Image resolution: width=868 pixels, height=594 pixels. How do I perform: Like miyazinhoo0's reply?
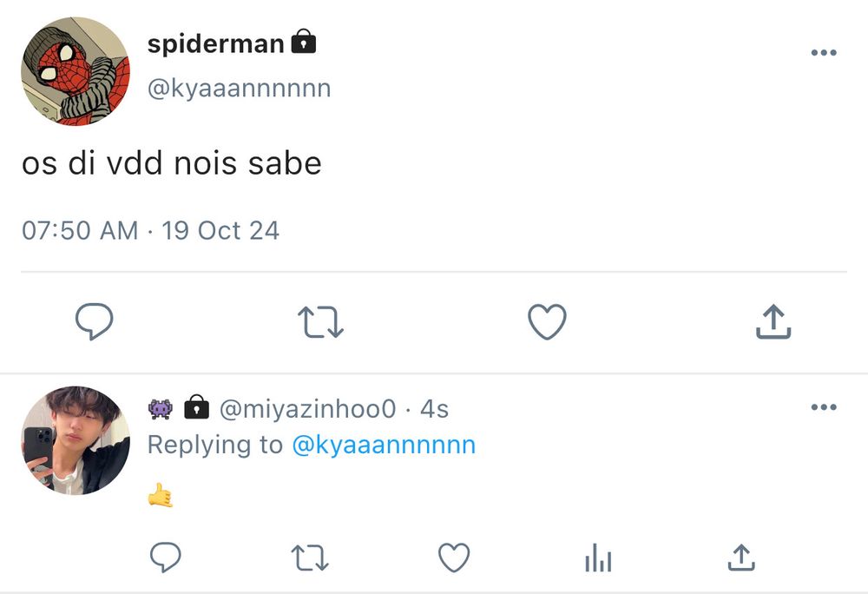click(453, 558)
